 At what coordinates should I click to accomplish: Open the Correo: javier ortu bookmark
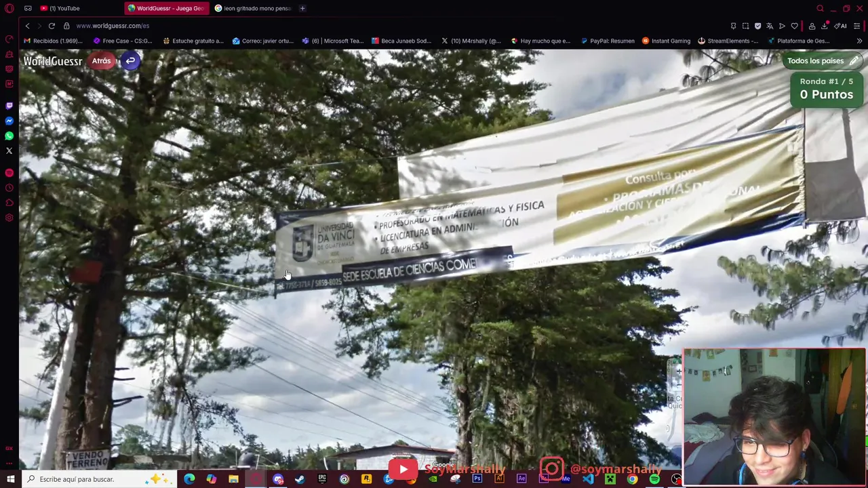click(x=263, y=41)
